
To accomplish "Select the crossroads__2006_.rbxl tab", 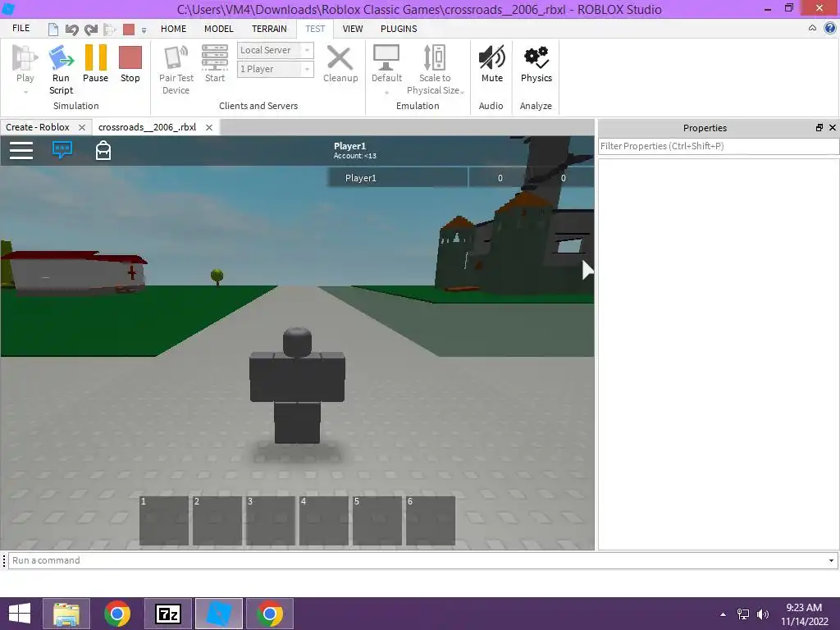I will [148, 127].
